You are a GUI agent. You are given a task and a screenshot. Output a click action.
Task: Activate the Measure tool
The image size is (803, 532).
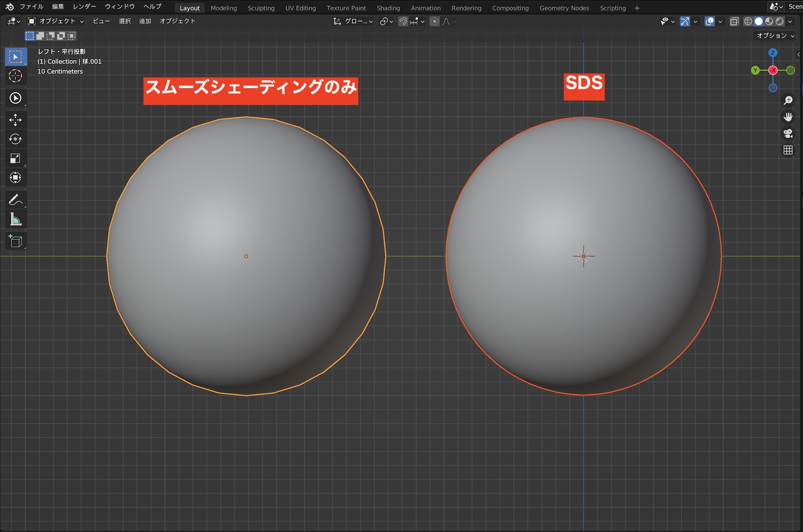(15, 219)
